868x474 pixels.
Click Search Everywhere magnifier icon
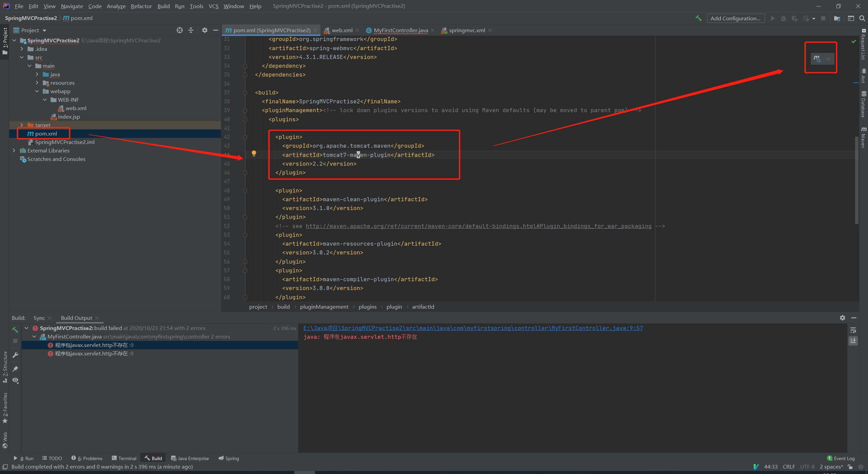coord(862,18)
